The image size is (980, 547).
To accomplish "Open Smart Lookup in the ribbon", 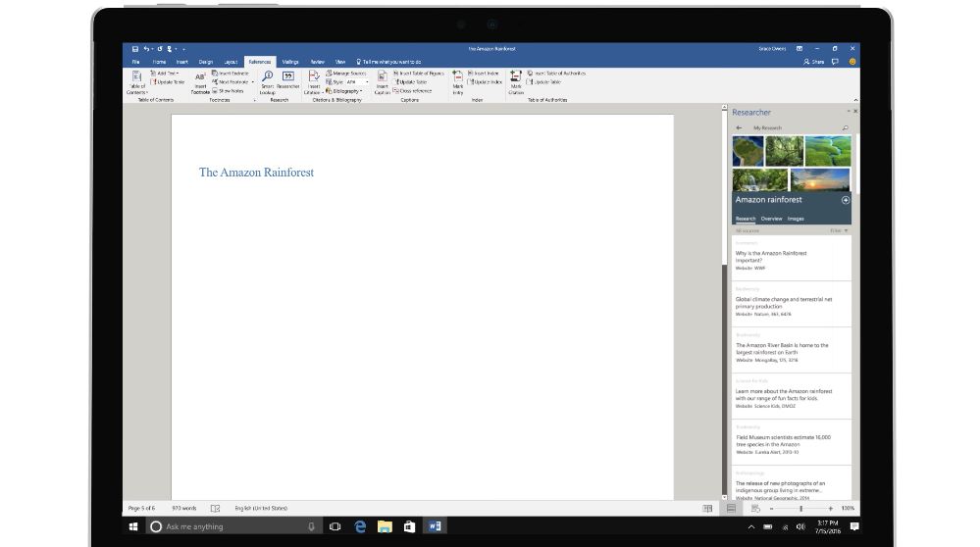I will click(x=268, y=81).
